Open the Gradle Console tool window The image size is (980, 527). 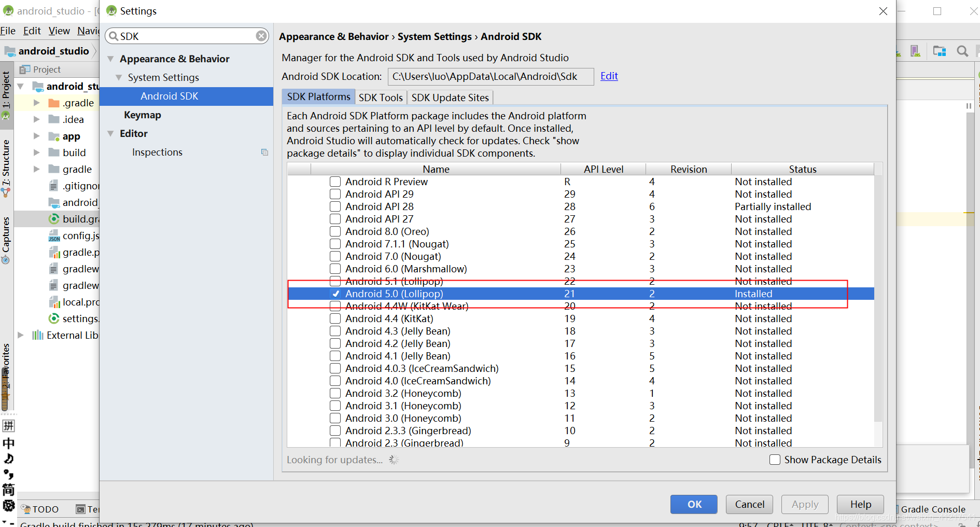pos(932,509)
